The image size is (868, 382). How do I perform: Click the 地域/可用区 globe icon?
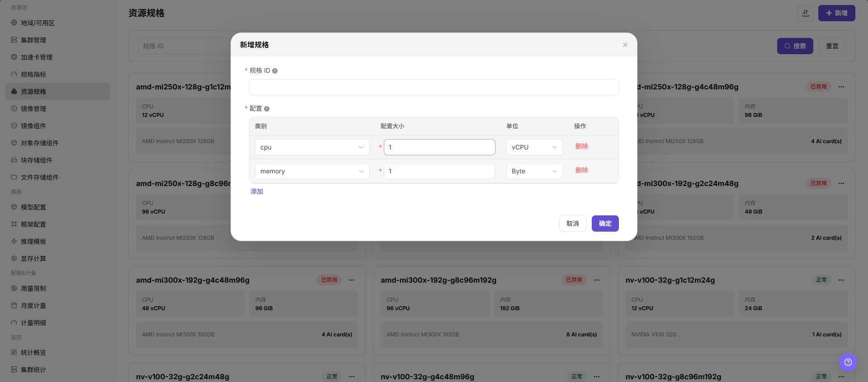pyautogui.click(x=14, y=23)
